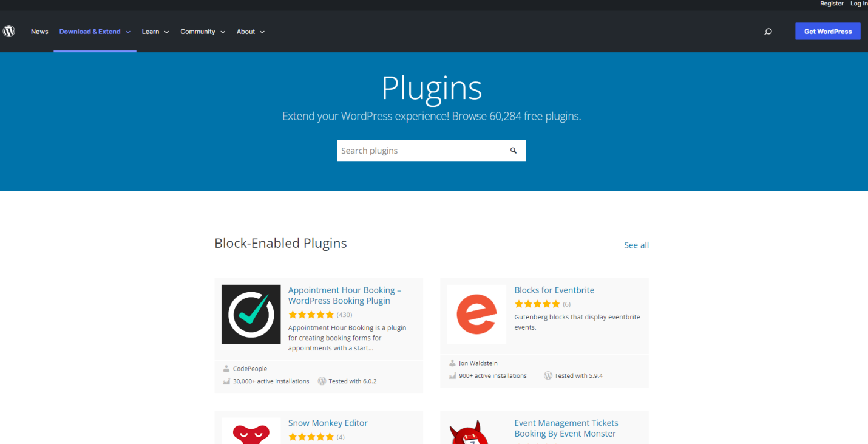Click the Register link
The height and width of the screenshot is (444, 868).
tap(832, 4)
